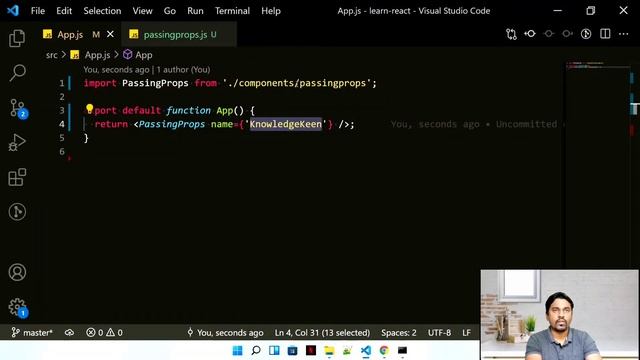
Task: Click the App symbol breadcrumb
Action: point(138,55)
